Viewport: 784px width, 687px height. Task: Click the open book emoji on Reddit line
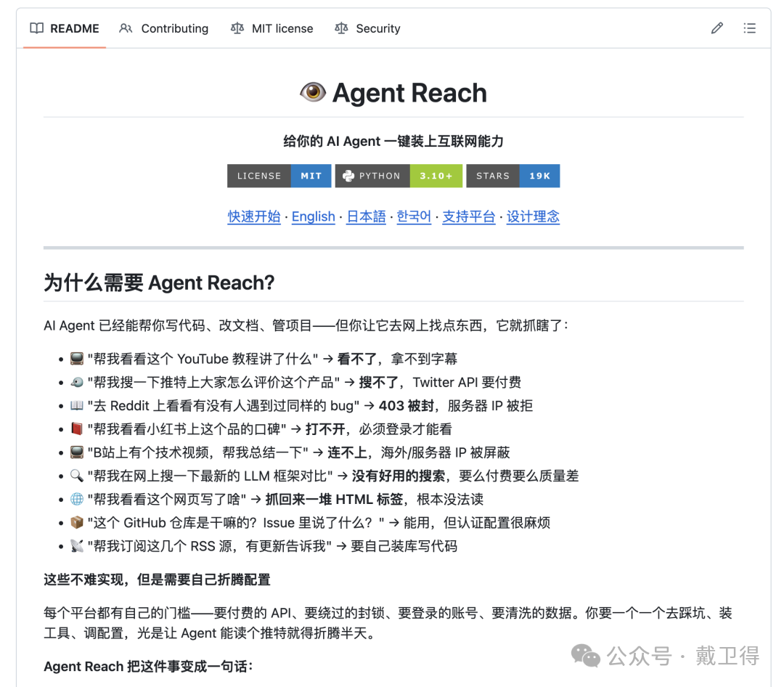click(x=76, y=405)
